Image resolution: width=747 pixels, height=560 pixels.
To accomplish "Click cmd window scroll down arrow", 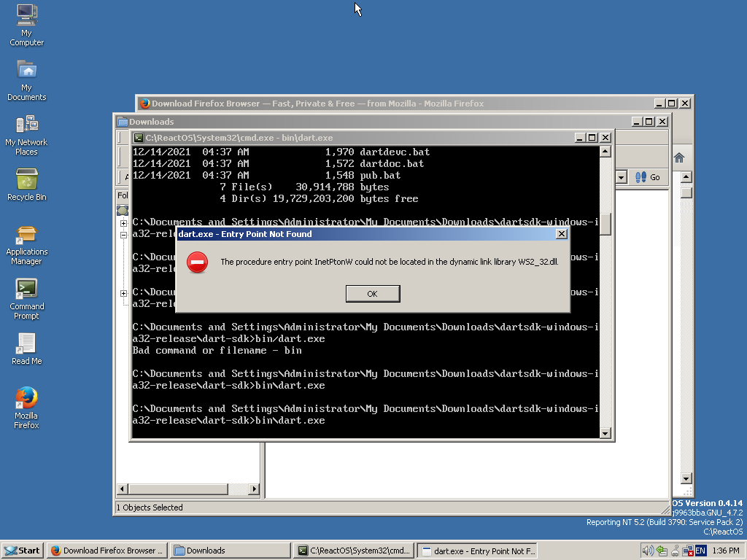I will pos(605,433).
